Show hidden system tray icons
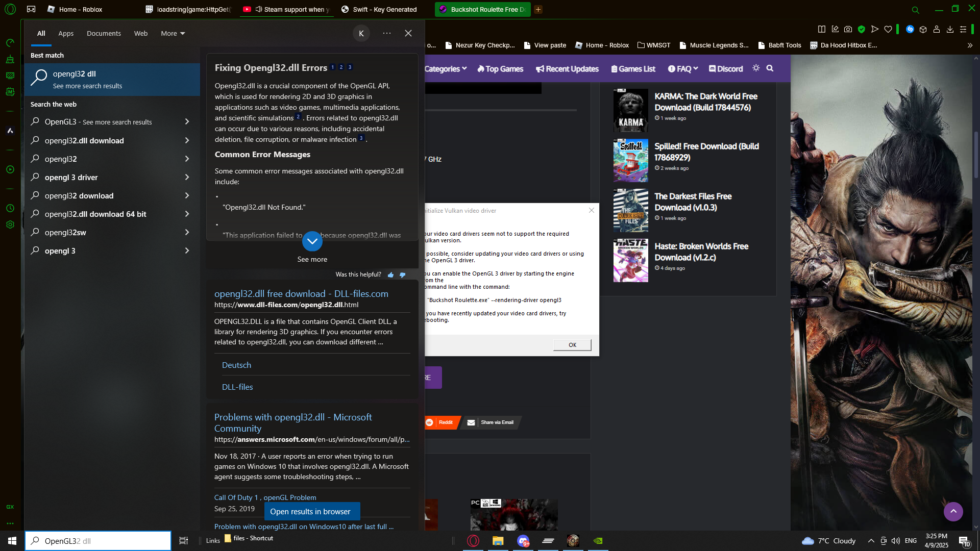 click(x=871, y=541)
